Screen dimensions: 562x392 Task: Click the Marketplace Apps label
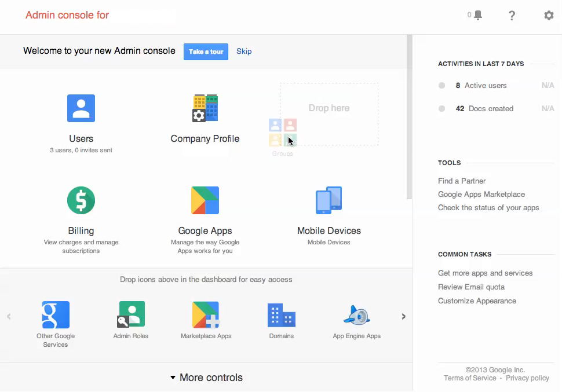(206, 336)
